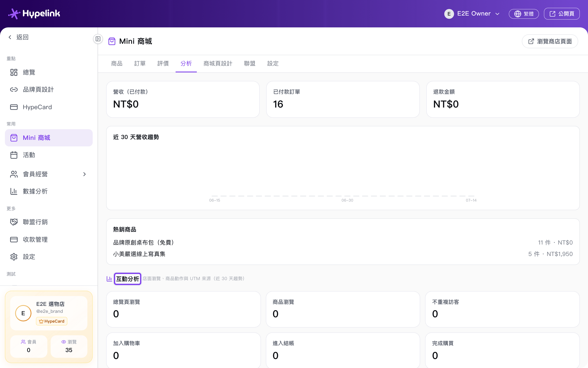Click the 營收(已付款) NT$0 card
Viewport: 588px width, 368px height.
183,99
